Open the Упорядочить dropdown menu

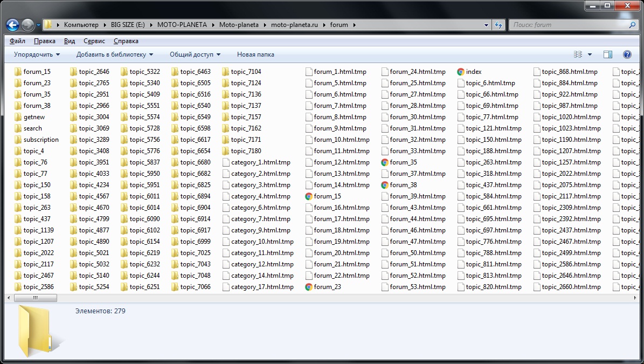click(x=37, y=54)
